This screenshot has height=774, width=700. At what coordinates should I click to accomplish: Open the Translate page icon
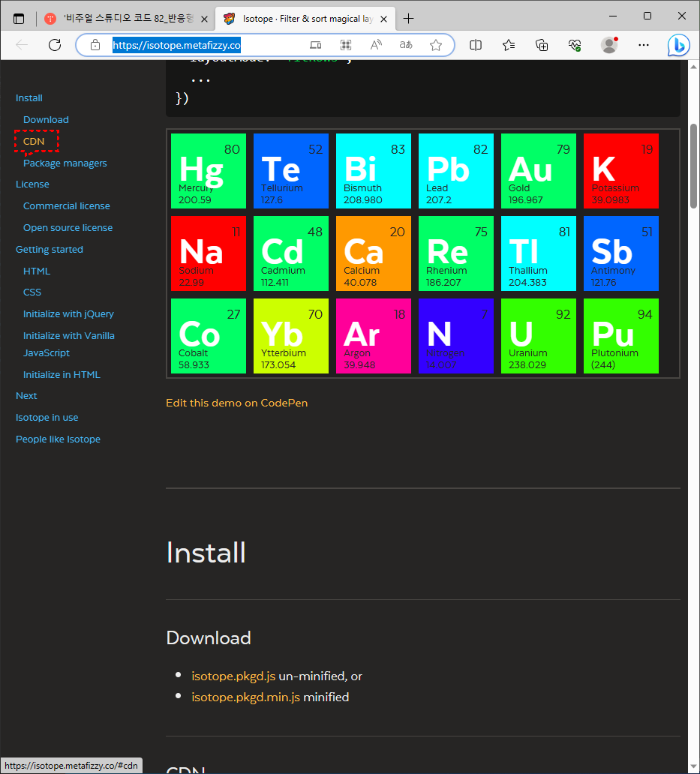pos(406,45)
